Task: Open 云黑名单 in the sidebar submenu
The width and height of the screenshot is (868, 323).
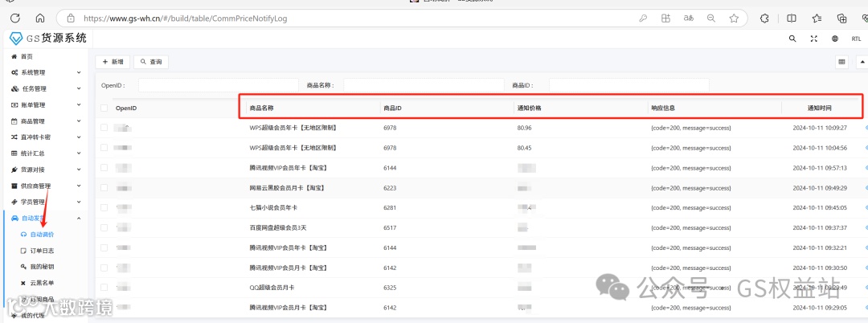Action: (x=42, y=283)
